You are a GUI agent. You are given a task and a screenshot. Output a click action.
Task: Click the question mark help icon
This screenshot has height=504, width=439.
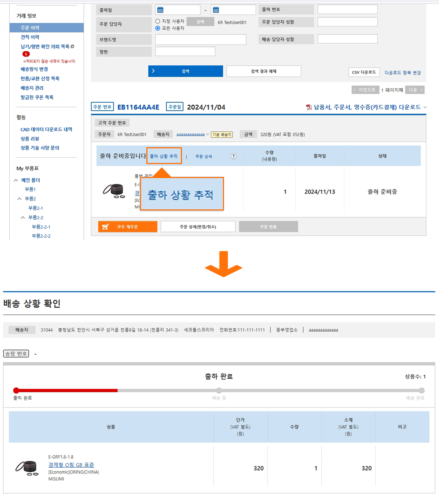(233, 156)
